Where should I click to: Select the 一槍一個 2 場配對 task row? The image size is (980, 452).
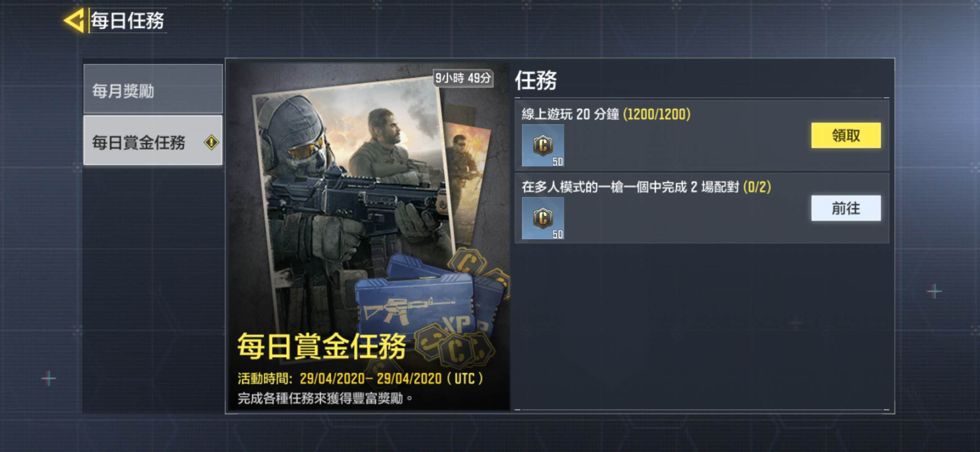pos(701,208)
